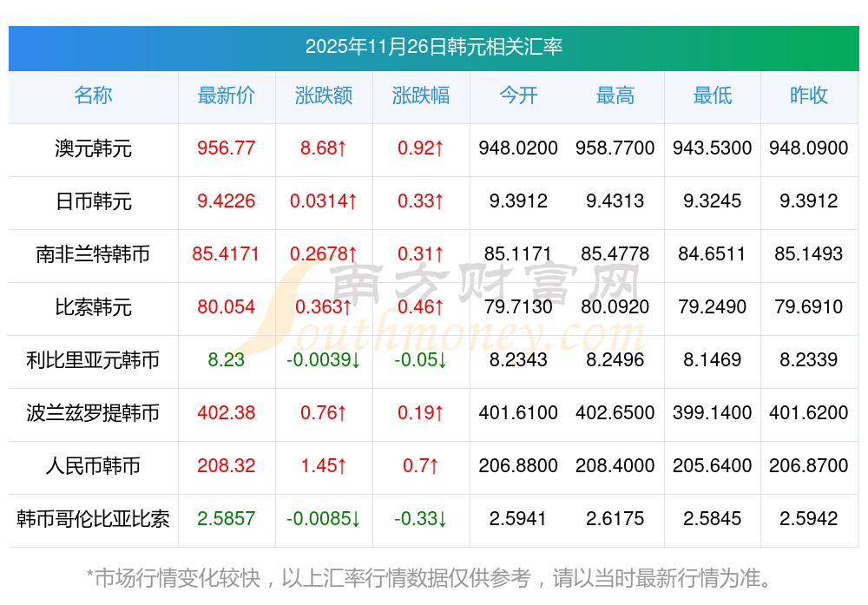Viewport: 868px width, 605px height.
Task: Click the change amount 0.0314↑
Action: point(323,201)
